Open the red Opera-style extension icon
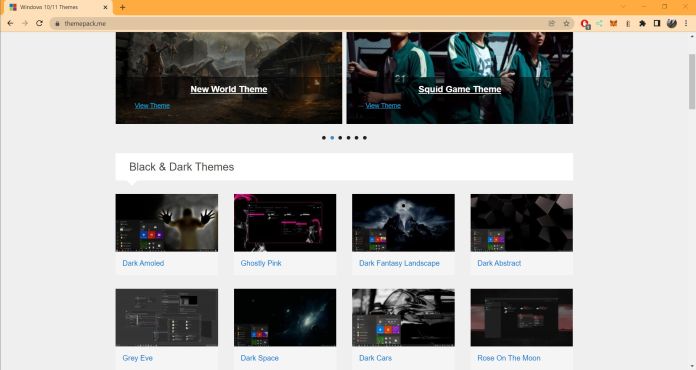 click(x=585, y=24)
